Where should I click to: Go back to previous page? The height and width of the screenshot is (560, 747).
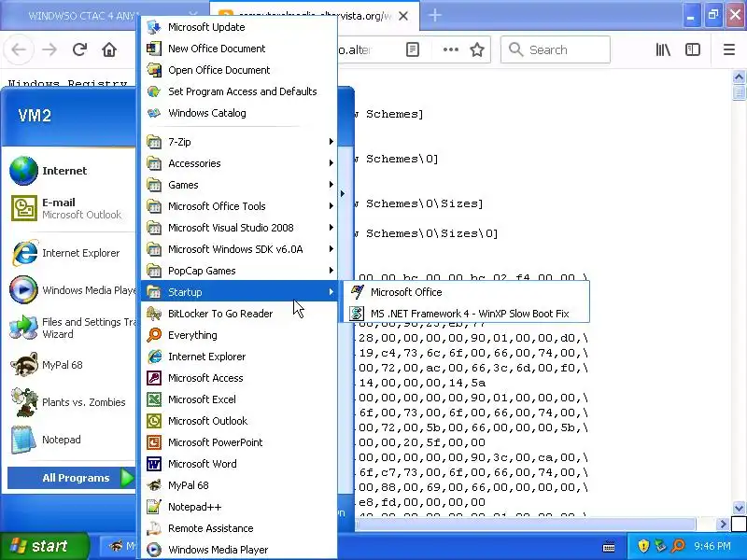click(19, 49)
